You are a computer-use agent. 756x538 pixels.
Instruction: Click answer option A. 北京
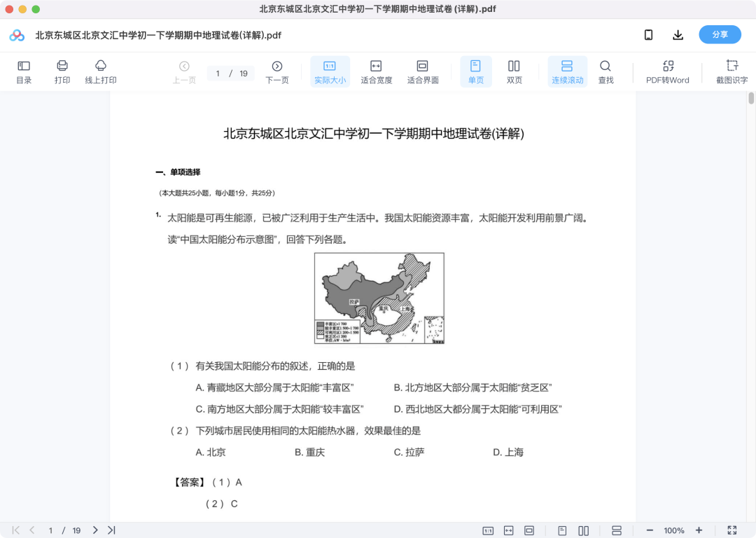(x=211, y=452)
